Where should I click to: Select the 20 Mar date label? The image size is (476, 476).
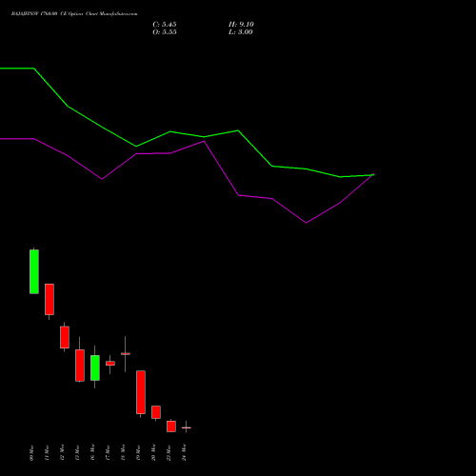coord(153,453)
